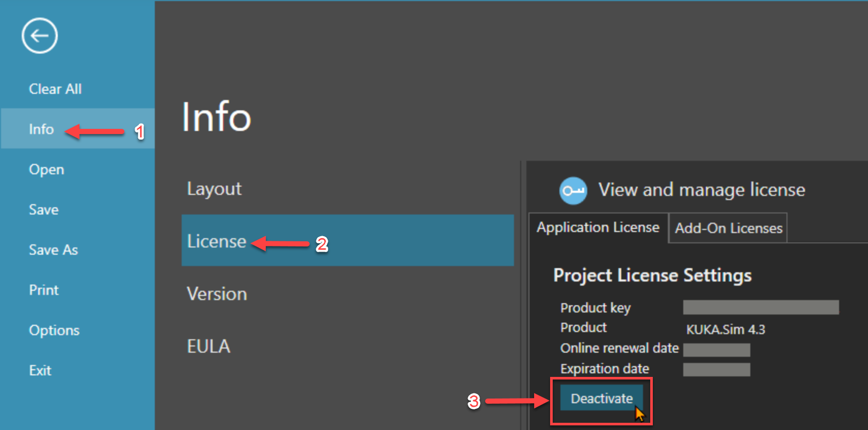Open the Print page
This screenshot has width=868, height=430.
point(44,290)
